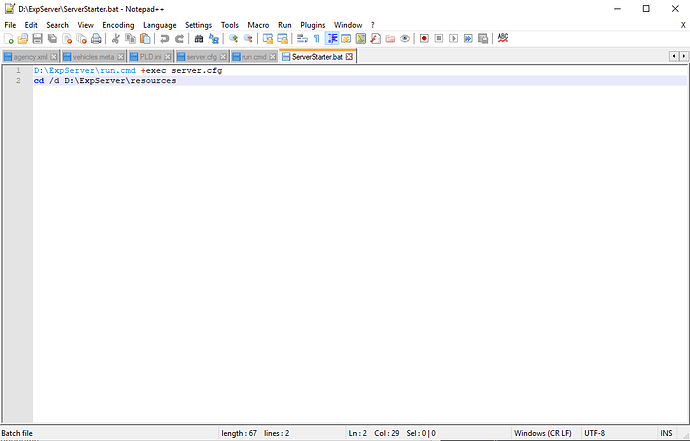Open the Function List panel icon

[375, 39]
